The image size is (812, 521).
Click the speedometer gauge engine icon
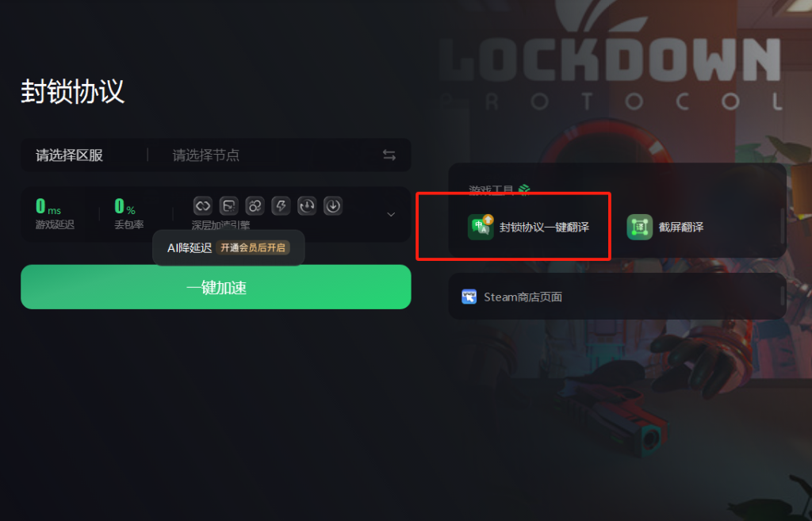click(307, 206)
